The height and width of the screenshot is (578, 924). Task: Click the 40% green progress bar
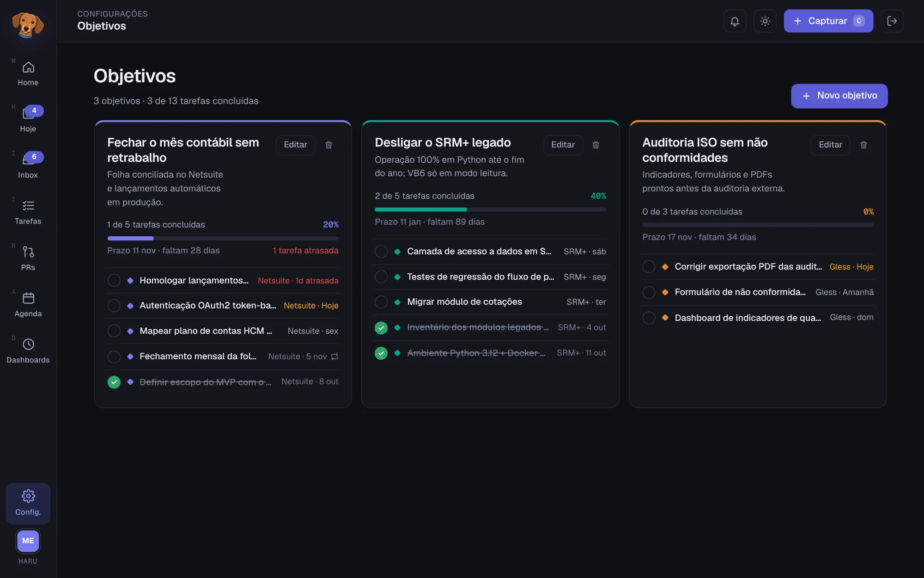click(x=490, y=209)
